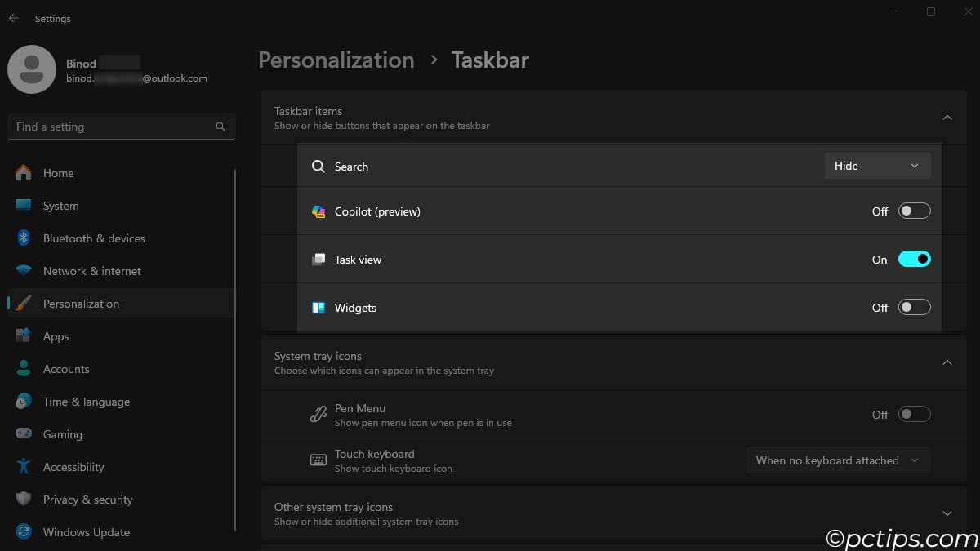Click the Privacy & security shield icon
Screen dimensions: 980x551
tap(24, 500)
